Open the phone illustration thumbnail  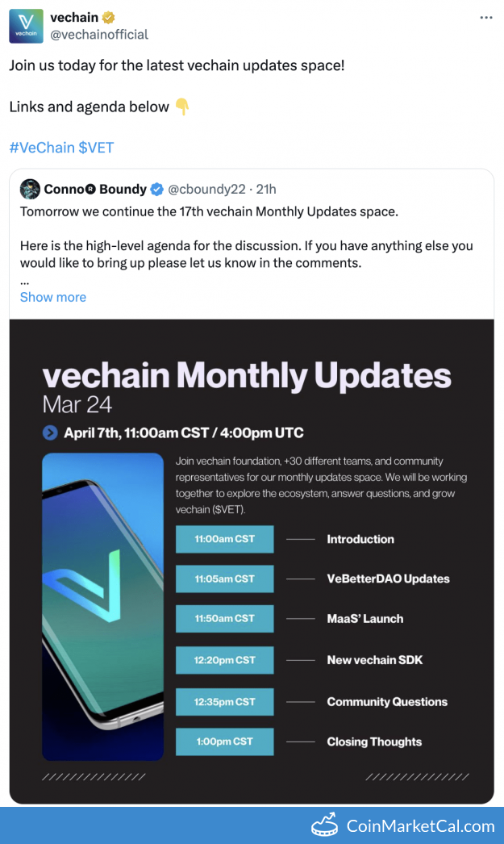[x=102, y=607]
